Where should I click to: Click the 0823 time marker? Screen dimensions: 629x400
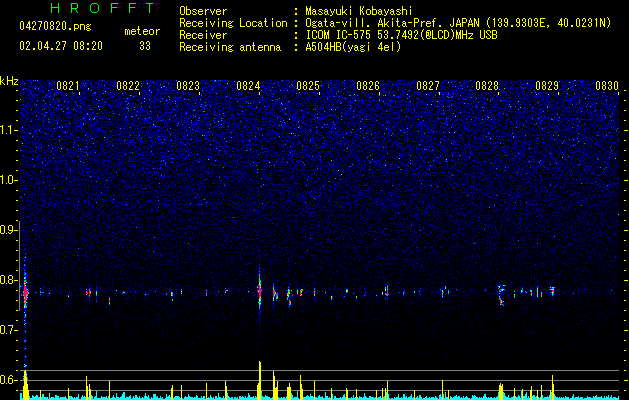tap(188, 86)
